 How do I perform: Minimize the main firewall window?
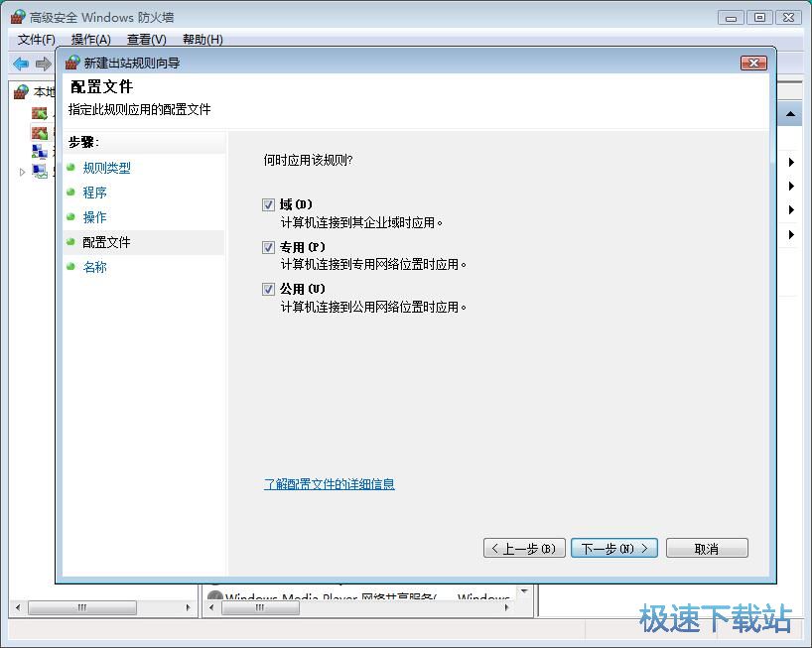point(731,17)
